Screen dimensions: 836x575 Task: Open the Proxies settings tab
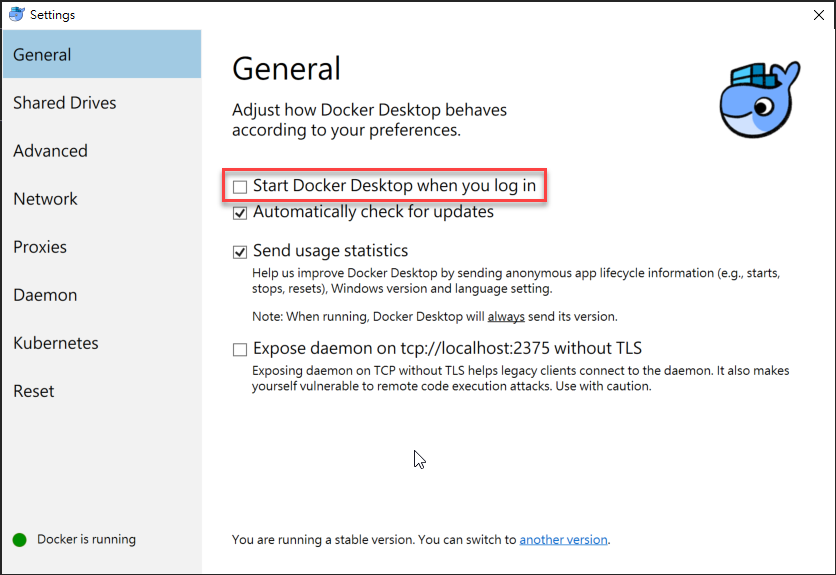(102, 246)
